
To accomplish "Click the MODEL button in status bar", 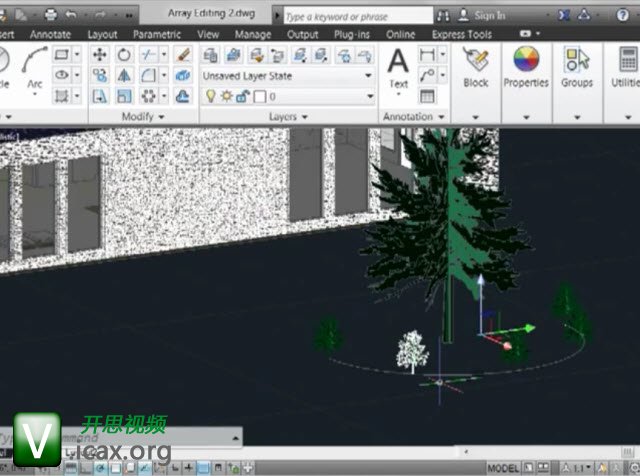I will coord(503,468).
